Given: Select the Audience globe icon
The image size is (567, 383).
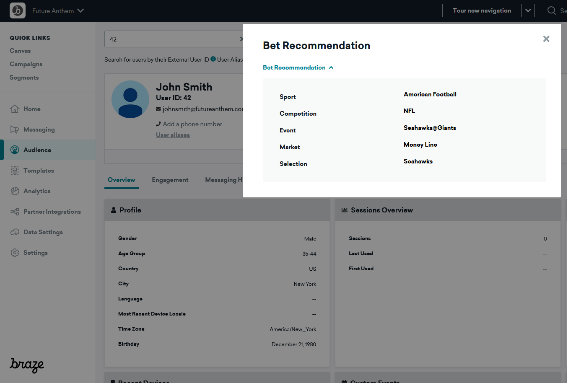Looking at the screenshot, I should click(x=14, y=150).
